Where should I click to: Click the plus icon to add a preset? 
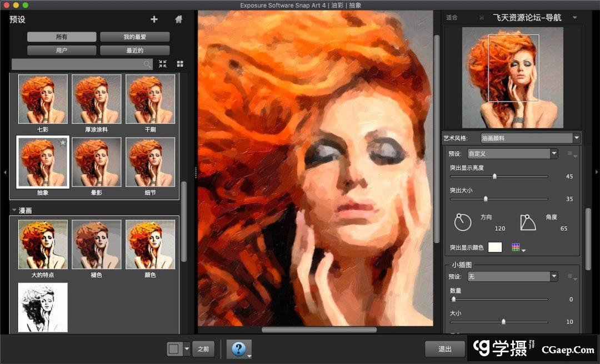click(x=154, y=19)
